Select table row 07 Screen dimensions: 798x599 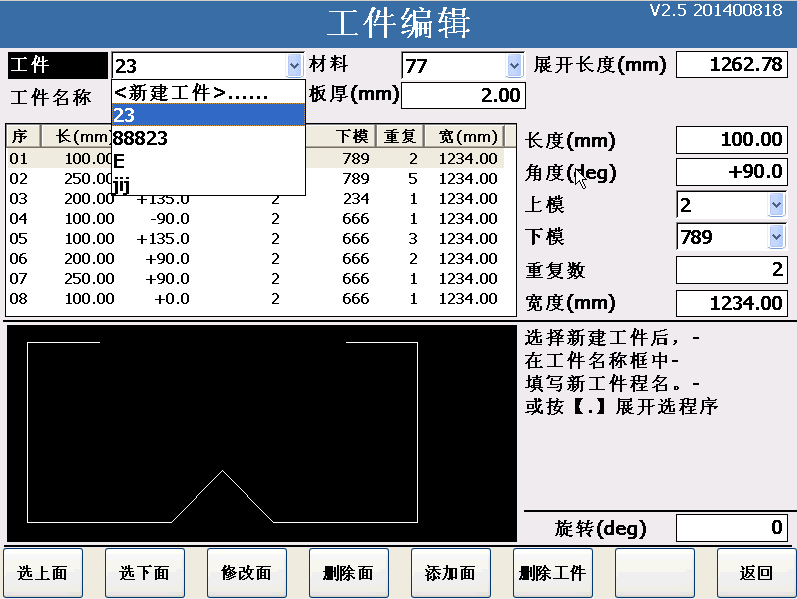(x=256, y=278)
